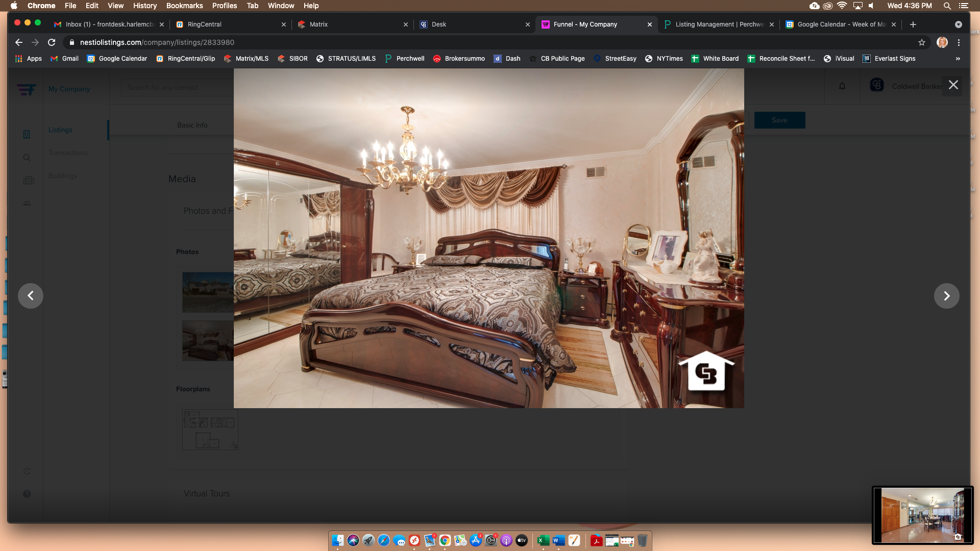Viewport: 980px width, 551px height.
Task: Bookmark this page with the star icon
Action: pyautogui.click(x=922, y=42)
